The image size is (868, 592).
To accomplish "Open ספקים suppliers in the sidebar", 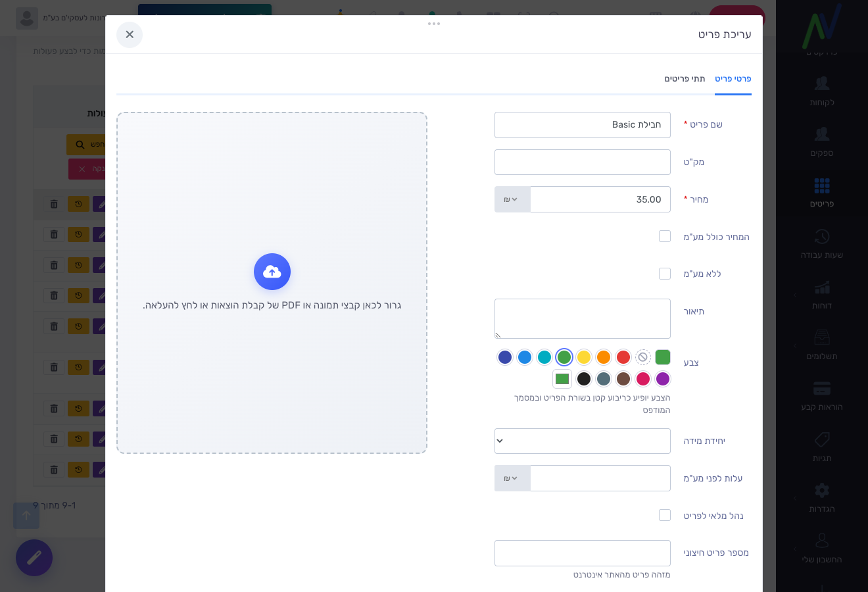I will pos(822,142).
